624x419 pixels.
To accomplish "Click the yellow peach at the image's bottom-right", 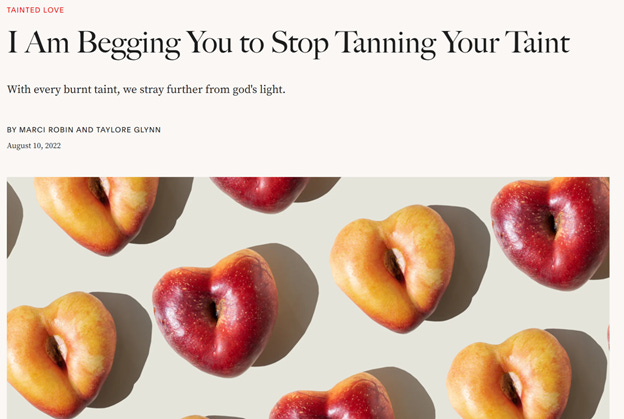I will (509, 374).
